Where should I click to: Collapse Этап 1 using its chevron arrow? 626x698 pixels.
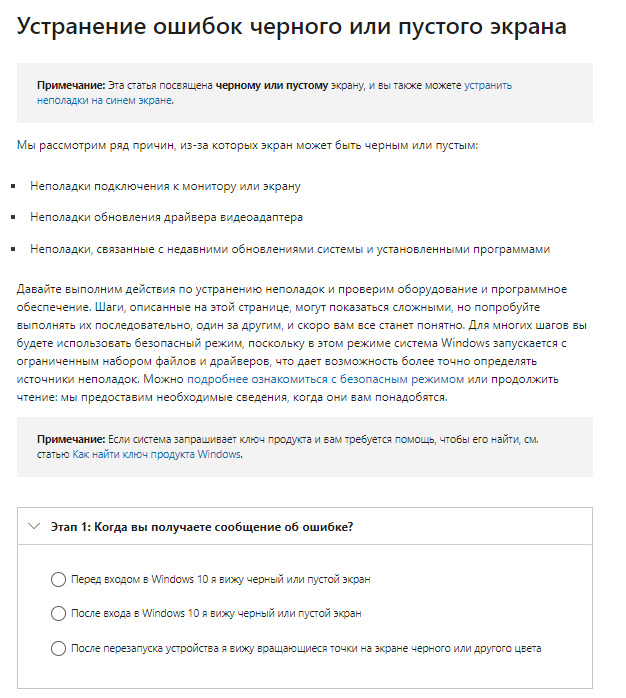[34, 527]
